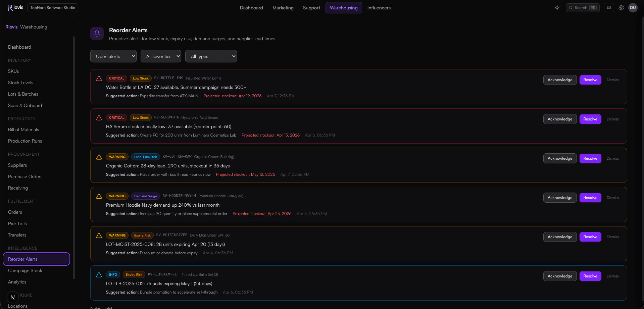Dismiss the Premium Hoodie demand surge alert
This screenshot has height=309, width=644.
click(613, 198)
